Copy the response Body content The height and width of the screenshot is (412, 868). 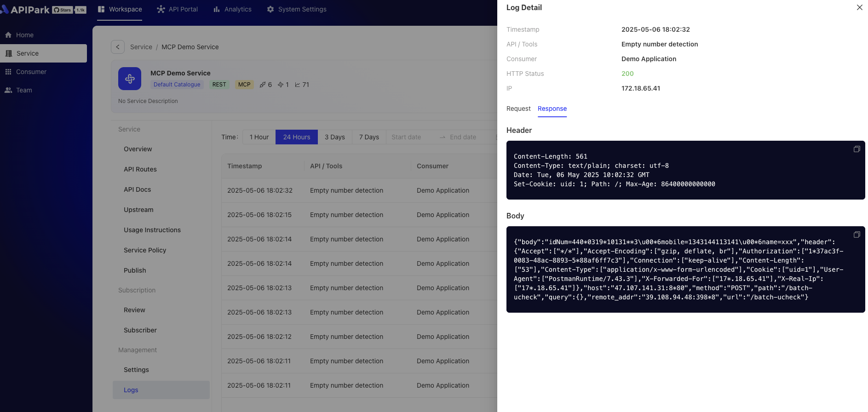point(857,235)
